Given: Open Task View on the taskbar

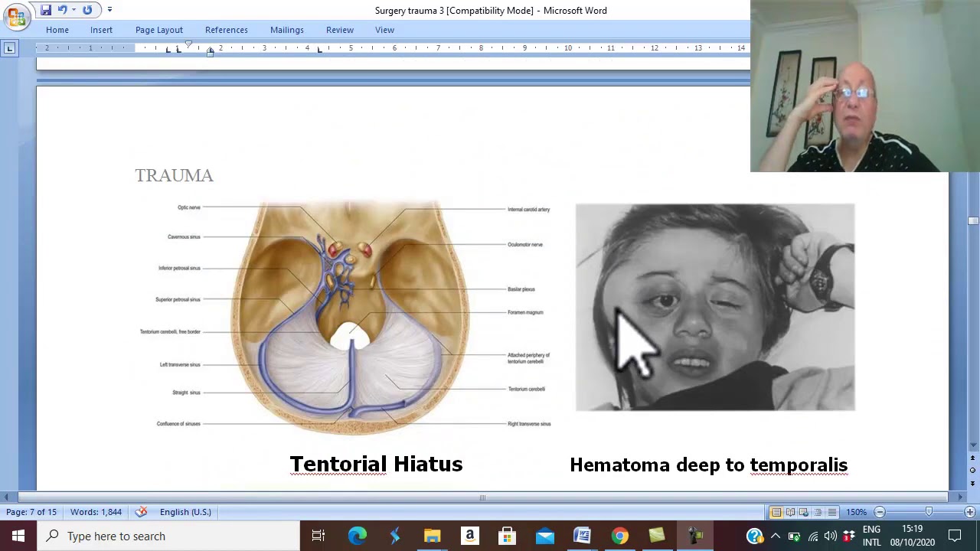Looking at the screenshot, I should 318,536.
